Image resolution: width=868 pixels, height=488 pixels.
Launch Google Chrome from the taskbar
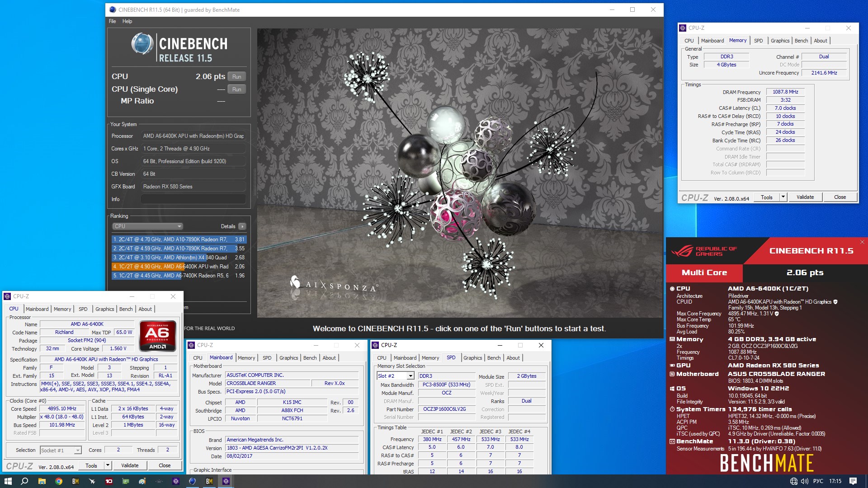(x=59, y=481)
